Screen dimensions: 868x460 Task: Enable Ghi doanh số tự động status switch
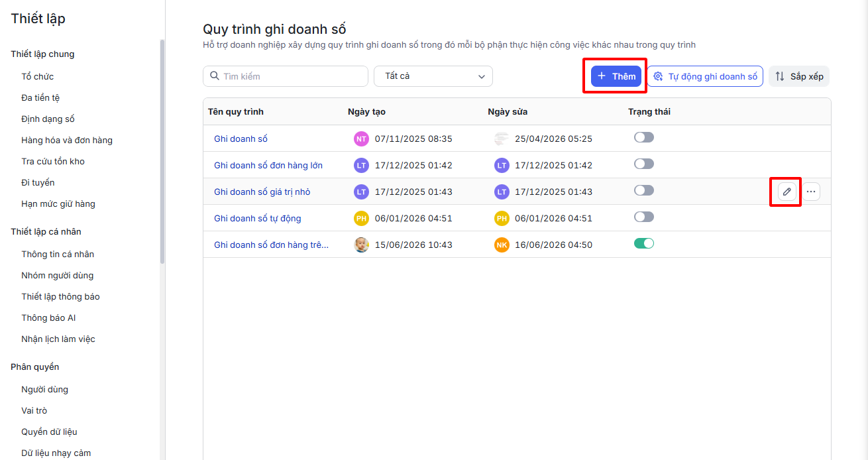pyautogui.click(x=644, y=217)
